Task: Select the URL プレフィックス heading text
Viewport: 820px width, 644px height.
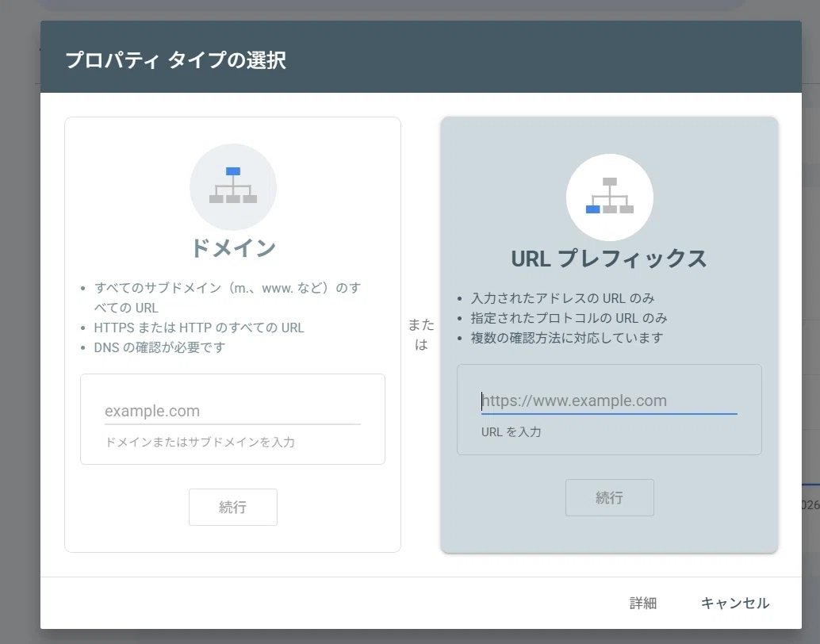Action: coord(609,259)
